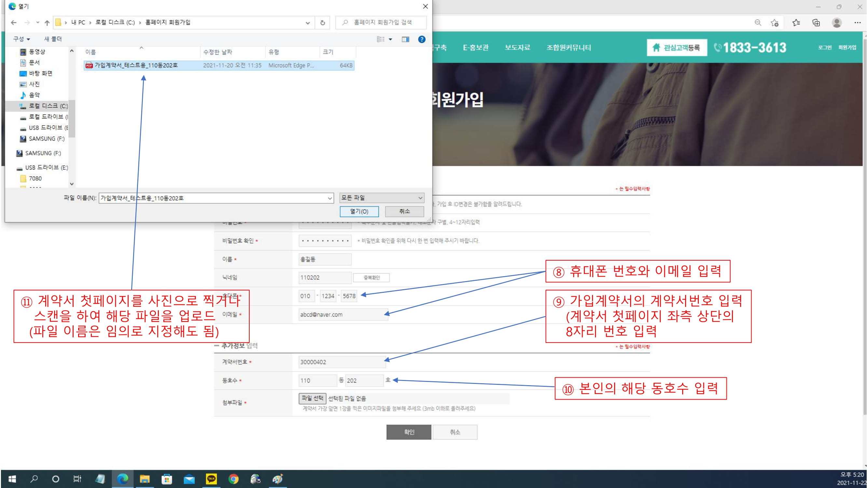Open the 보도자료 menu on website
Screen dimensions: 868x488
coord(517,47)
